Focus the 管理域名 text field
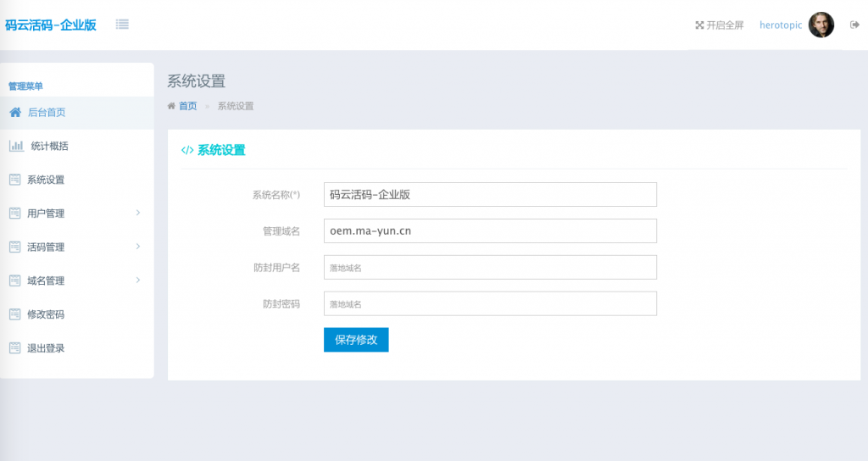 tap(490, 230)
